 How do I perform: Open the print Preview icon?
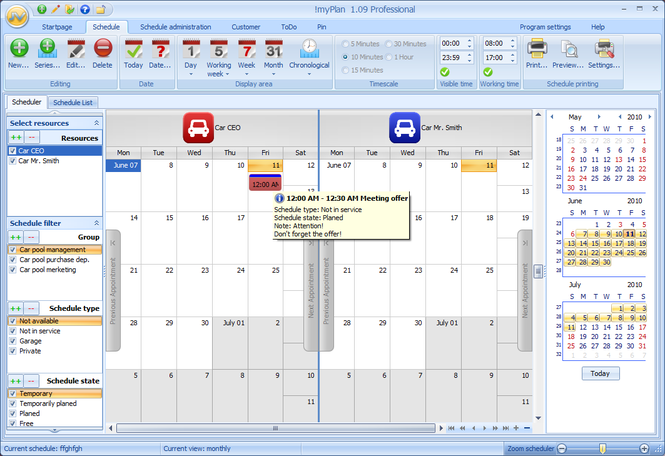click(568, 49)
